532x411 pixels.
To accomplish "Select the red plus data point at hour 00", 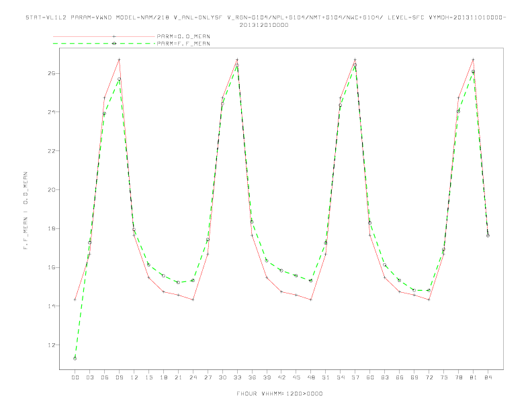I will [75, 300].
